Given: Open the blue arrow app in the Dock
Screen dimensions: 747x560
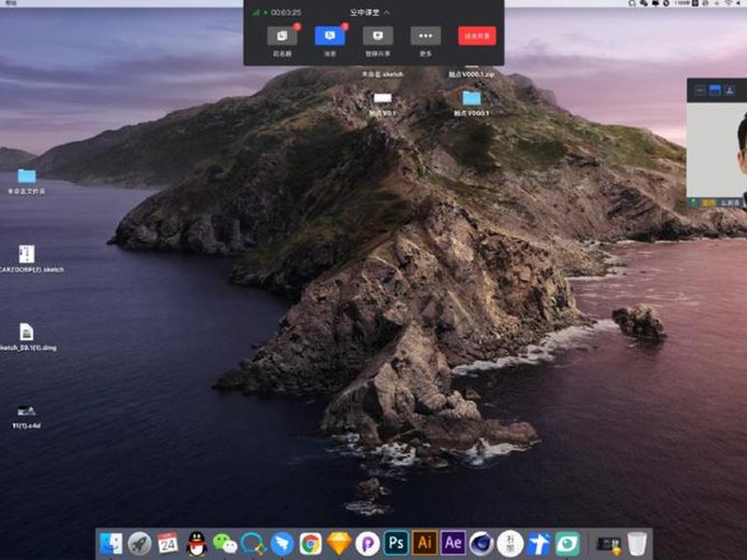Looking at the screenshot, I should 539,544.
